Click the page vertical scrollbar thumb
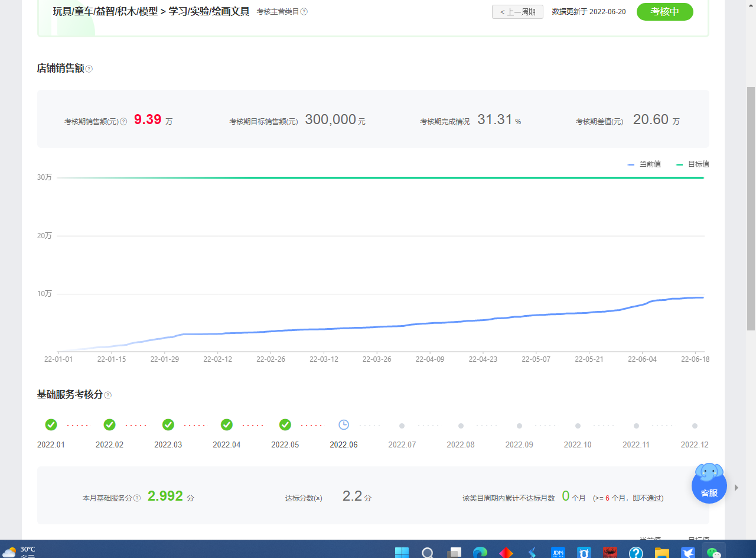Screen dimensions: 756x558 click(x=751, y=208)
